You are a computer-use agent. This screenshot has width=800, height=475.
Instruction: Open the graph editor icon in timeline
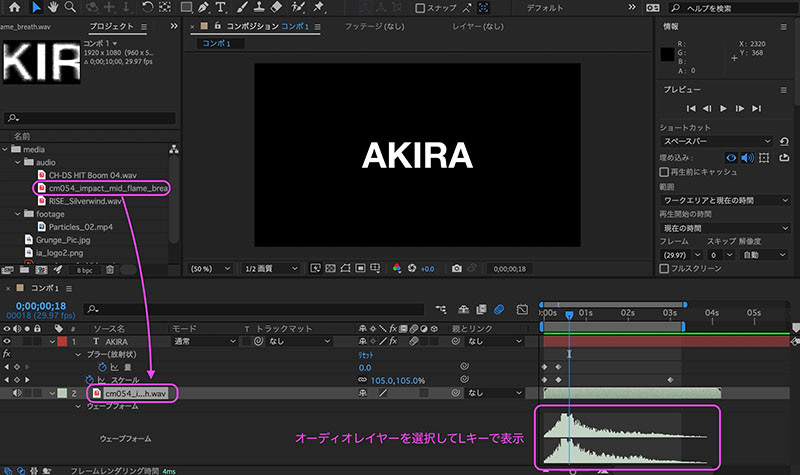522,309
